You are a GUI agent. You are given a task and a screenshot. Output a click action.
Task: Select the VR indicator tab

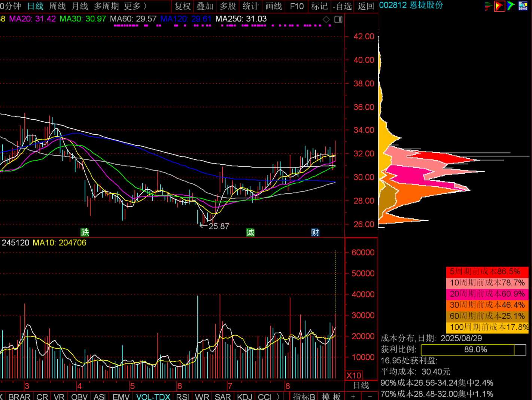pyautogui.click(x=59, y=397)
